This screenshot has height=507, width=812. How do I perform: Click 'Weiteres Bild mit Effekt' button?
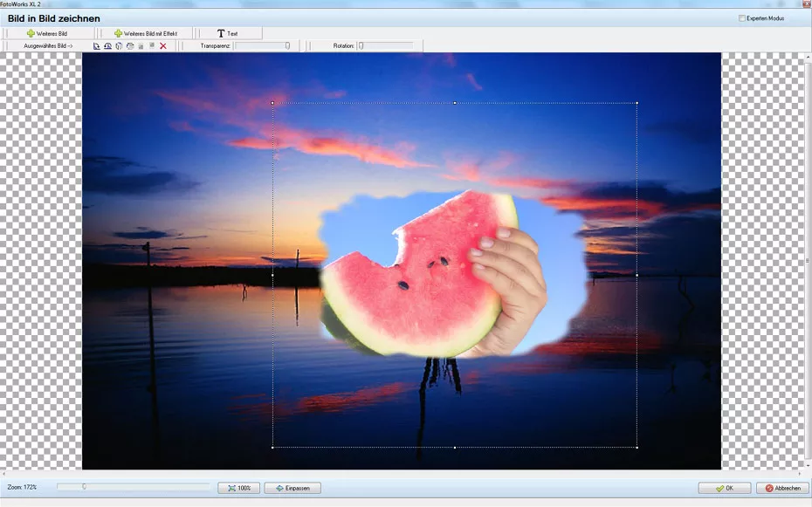point(146,33)
